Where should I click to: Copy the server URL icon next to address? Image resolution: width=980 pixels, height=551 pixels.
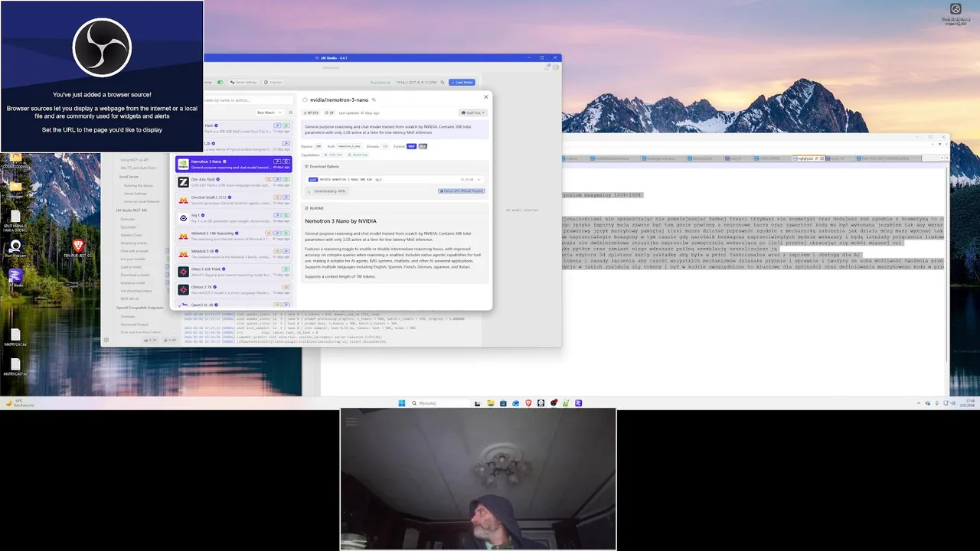(x=443, y=82)
